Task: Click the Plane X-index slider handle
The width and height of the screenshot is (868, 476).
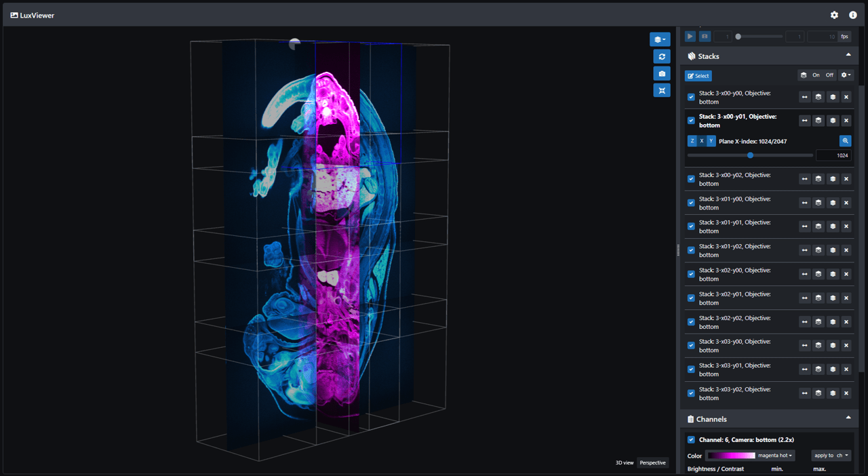Action: click(750, 155)
